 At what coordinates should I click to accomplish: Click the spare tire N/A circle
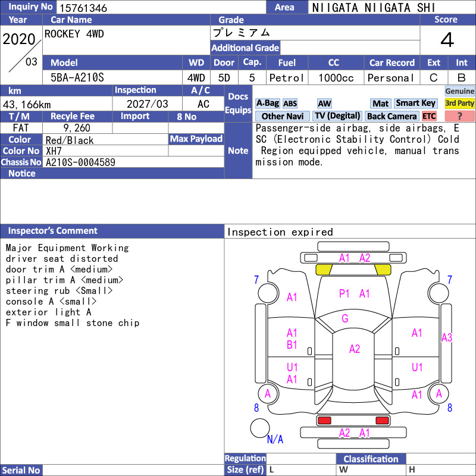(260, 428)
